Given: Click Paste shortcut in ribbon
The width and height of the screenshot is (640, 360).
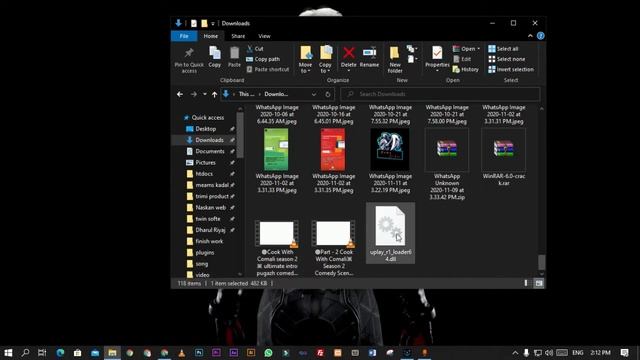Looking at the screenshot, I should (x=267, y=69).
